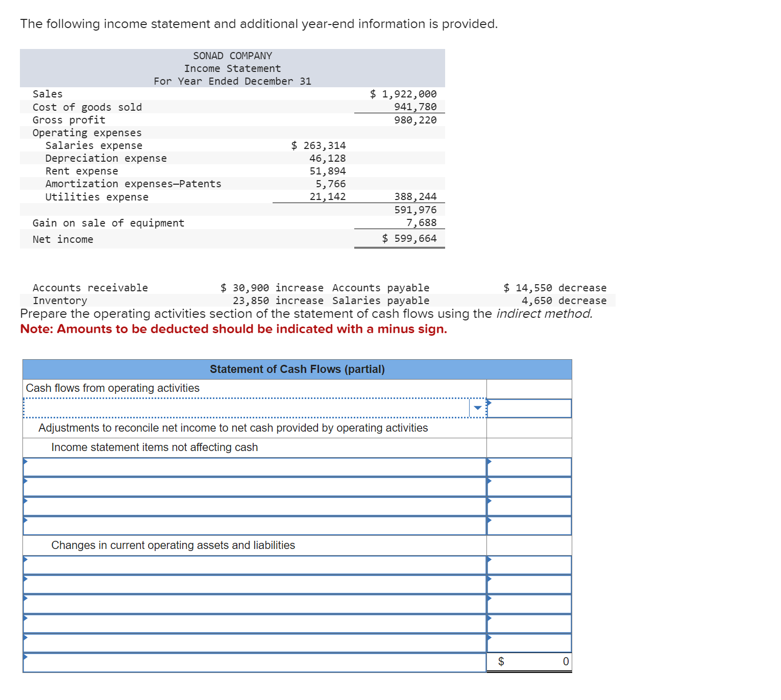Image resolution: width=781 pixels, height=700 pixels.
Task: Click Inventory 23,850 increase
Action: (x=278, y=301)
